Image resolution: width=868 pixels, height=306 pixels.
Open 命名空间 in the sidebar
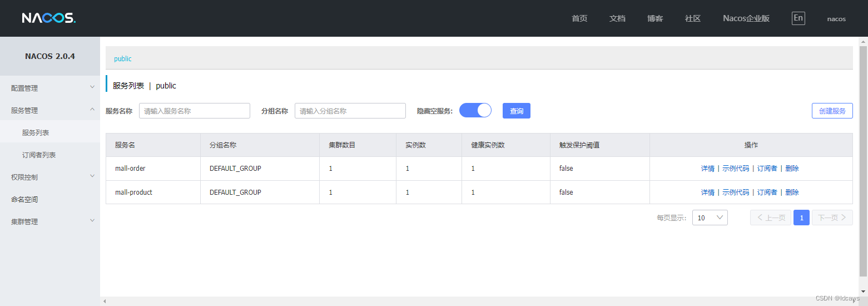(x=50, y=199)
